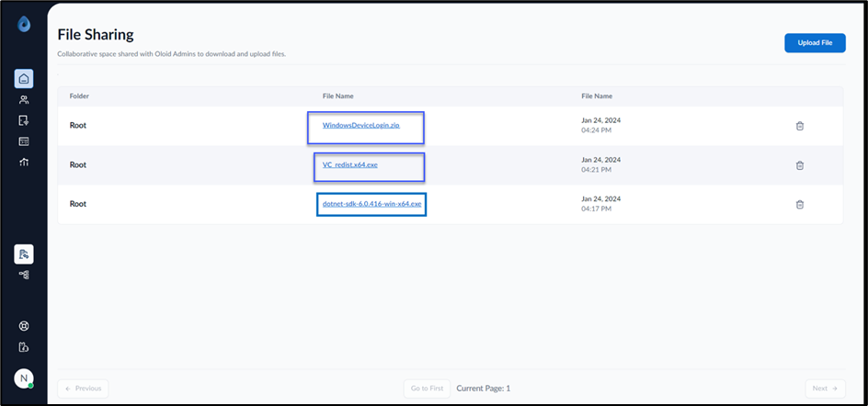Click the Previous page button

click(x=83, y=389)
